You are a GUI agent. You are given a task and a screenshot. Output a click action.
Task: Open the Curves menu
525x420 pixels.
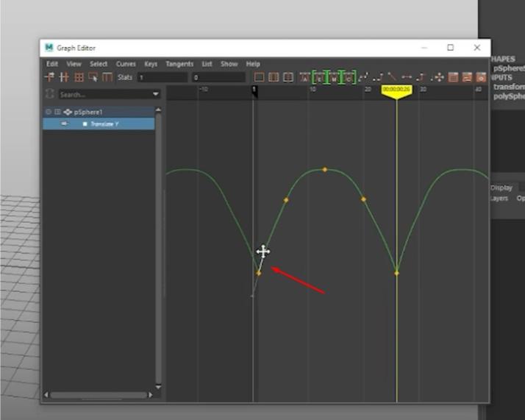[x=126, y=64]
